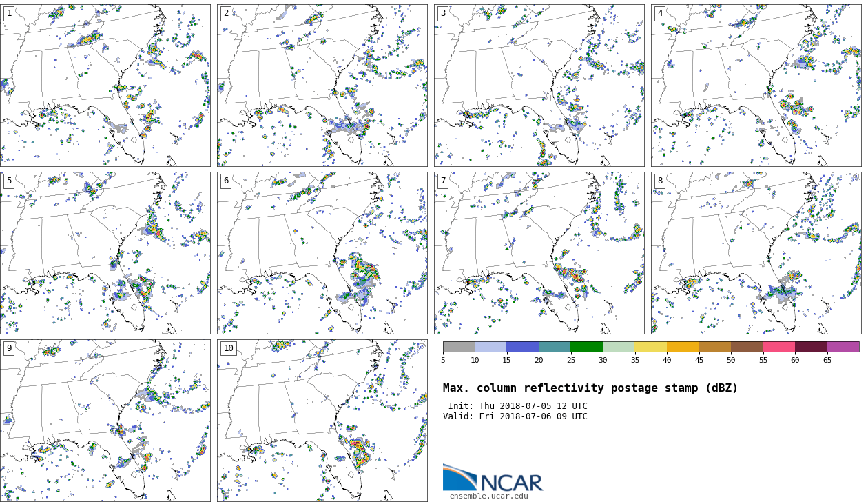
Task: Click the member number 1 label box
Action: coord(9,13)
